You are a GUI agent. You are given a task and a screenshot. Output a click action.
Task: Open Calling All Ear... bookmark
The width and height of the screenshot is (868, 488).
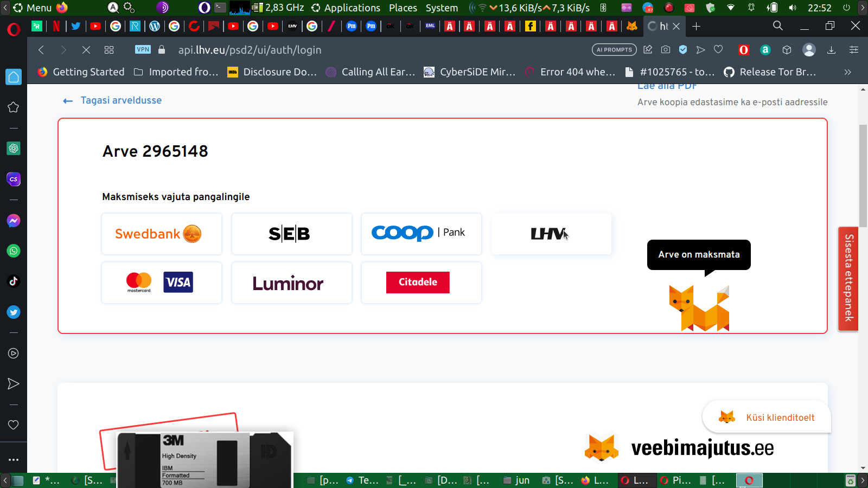pyautogui.click(x=371, y=72)
